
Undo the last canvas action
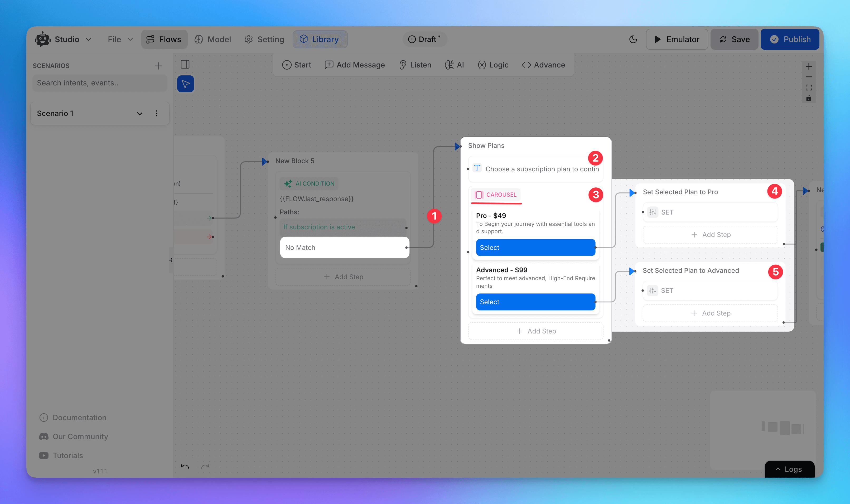click(x=185, y=467)
